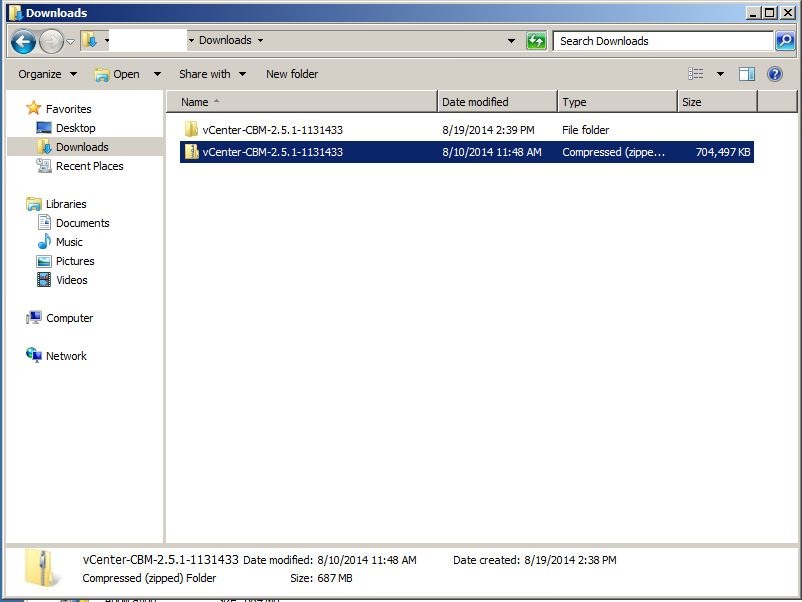Click the New folder button
802x602 pixels.
(292, 74)
